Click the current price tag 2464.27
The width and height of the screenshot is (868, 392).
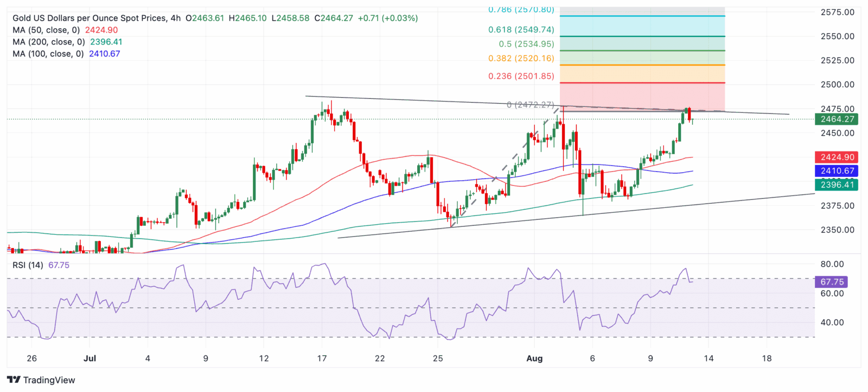point(837,119)
